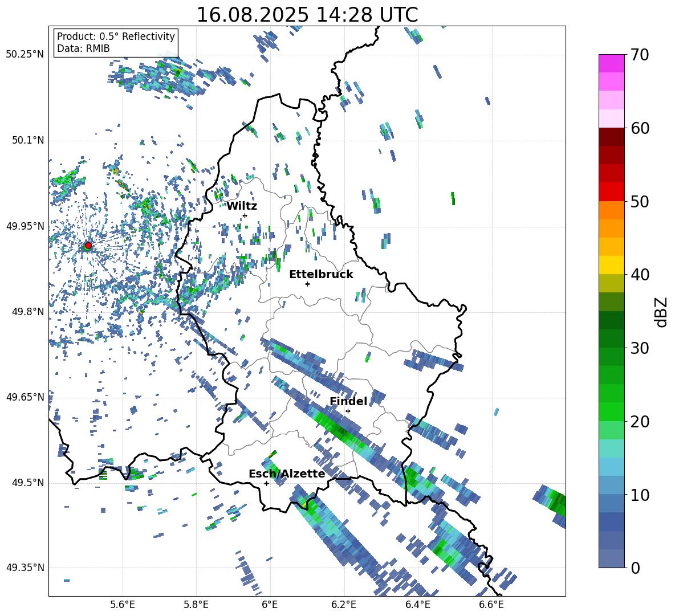Click the Findel city label
The height and width of the screenshot is (616, 675).
coord(348,401)
